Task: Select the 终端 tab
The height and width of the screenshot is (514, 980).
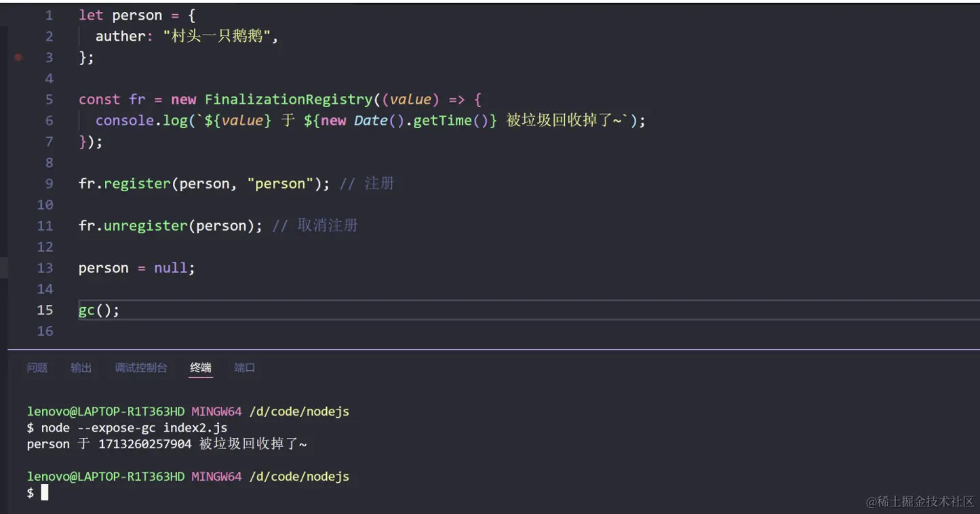Action: coord(201,368)
